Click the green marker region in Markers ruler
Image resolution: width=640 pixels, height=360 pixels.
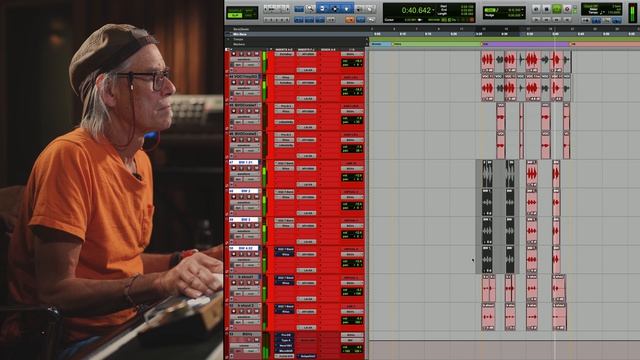(x=437, y=44)
